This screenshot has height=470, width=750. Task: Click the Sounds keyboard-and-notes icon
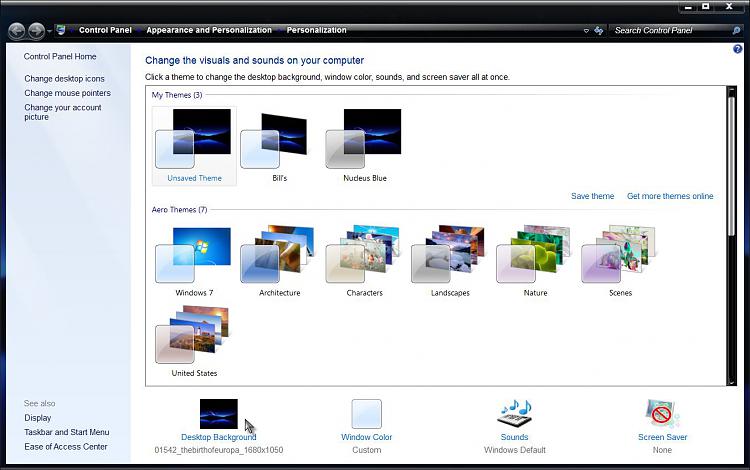514,414
